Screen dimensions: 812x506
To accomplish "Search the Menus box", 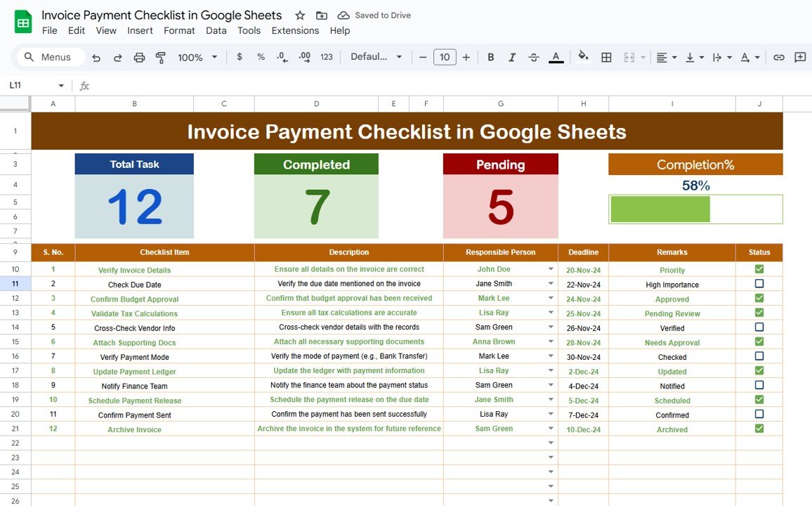I will click(51, 57).
